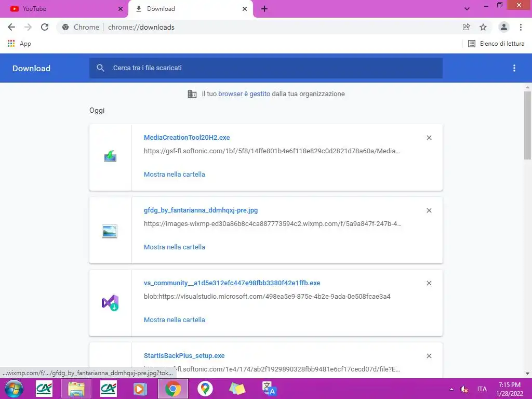This screenshot has height=399, width=532.
Task: Click the Visual Studio installer icon
Action: (110, 303)
